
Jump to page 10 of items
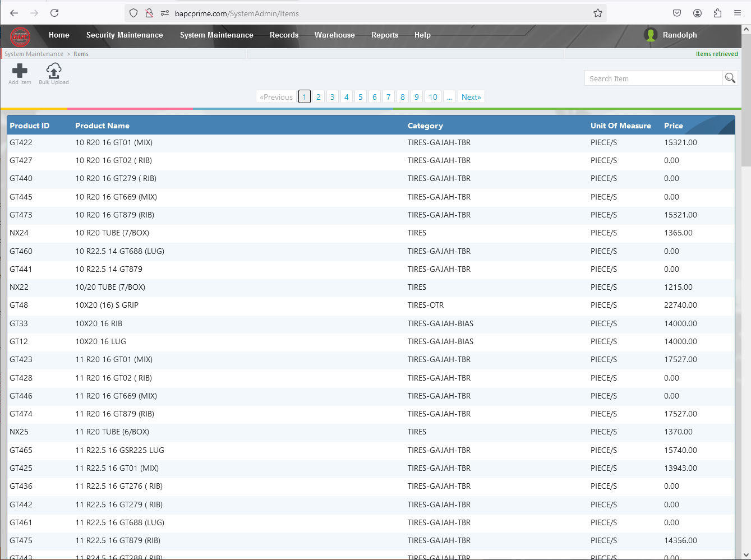(433, 97)
